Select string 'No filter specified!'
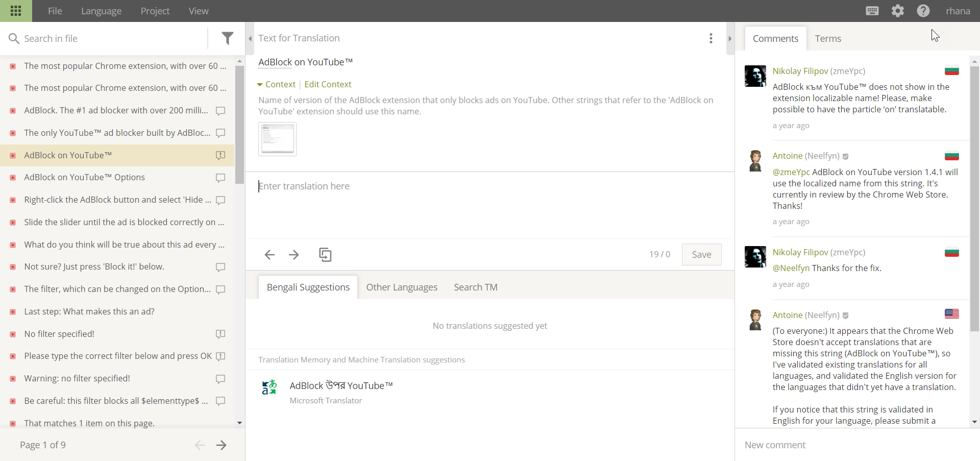This screenshot has height=461, width=980. tap(117, 334)
